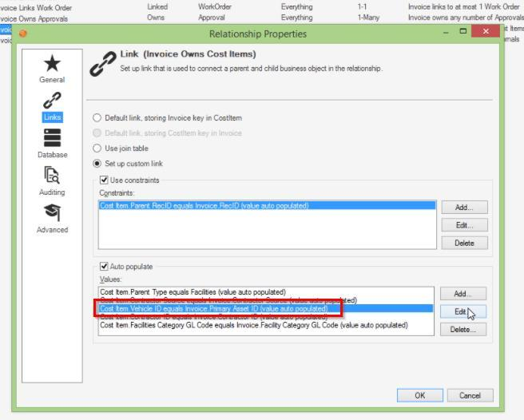This screenshot has width=524, height=420.
Task: Uncheck the Use constraints checkbox
Action: click(104, 180)
